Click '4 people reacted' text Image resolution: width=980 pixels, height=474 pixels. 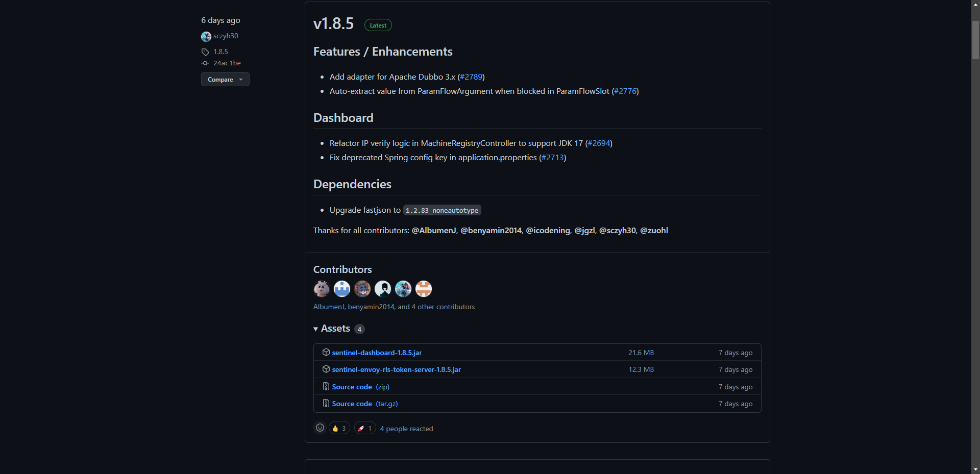tap(406, 429)
